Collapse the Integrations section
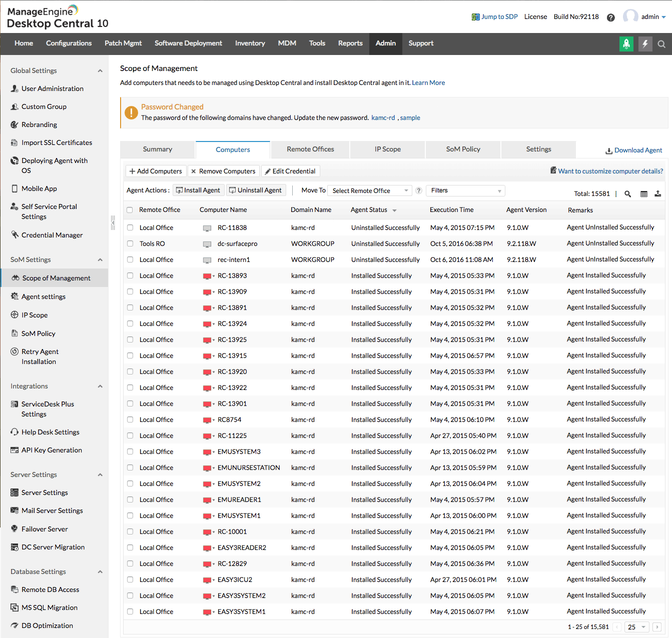Screen dimensions: 672x638 point(100,386)
